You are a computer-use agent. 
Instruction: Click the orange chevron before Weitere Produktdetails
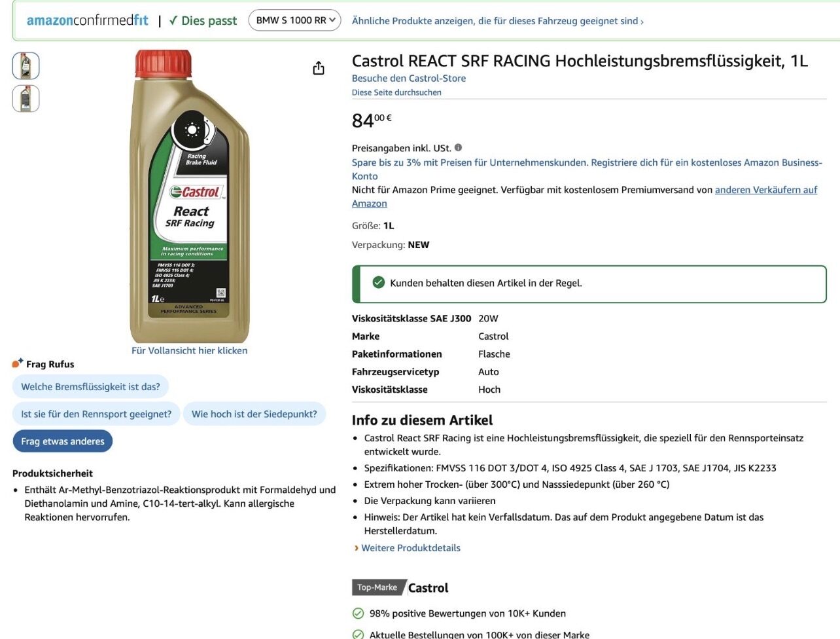click(x=356, y=548)
